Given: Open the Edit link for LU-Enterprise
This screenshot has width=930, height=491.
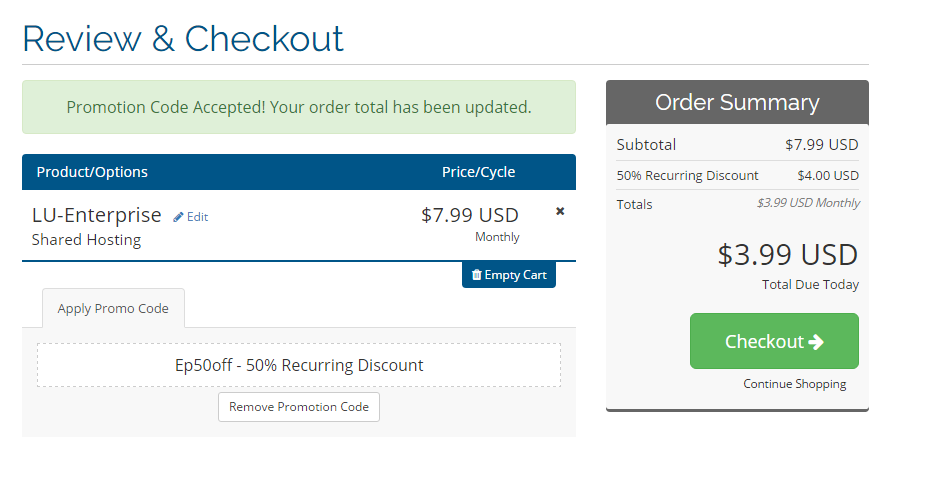Looking at the screenshot, I should click(x=191, y=217).
